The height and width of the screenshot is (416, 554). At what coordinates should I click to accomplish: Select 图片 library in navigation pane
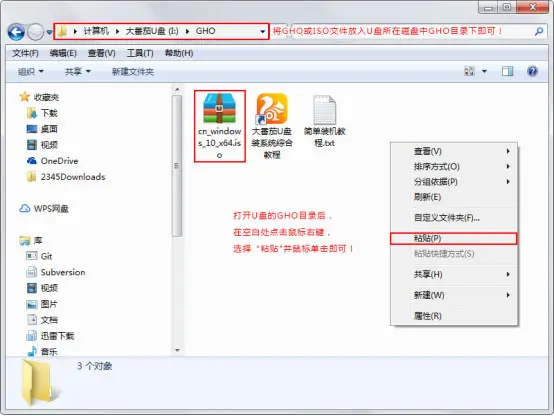pyautogui.click(x=49, y=304)
